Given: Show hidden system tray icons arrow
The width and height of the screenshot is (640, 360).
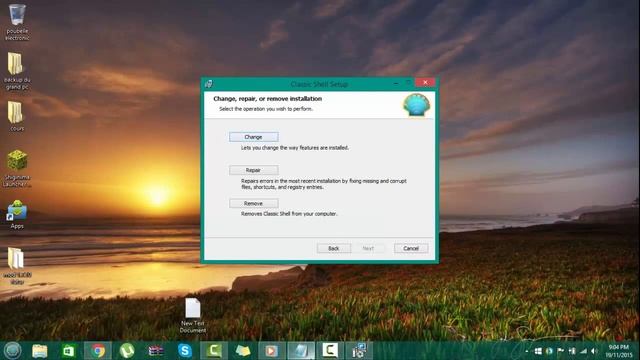Looking at the screenshot, I should pyautogui.click(x=527, y=351).
